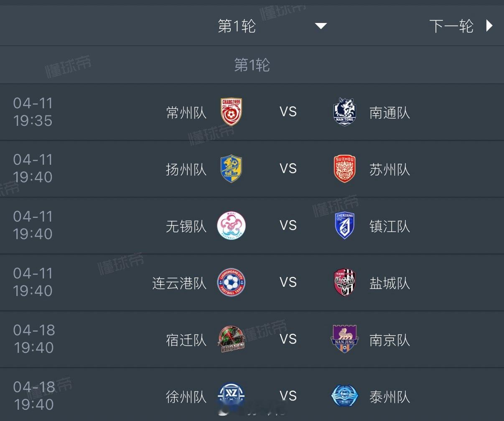
Task: Click the next round arrow triangle
Action: pyautogui.click(x=489, y=26)
